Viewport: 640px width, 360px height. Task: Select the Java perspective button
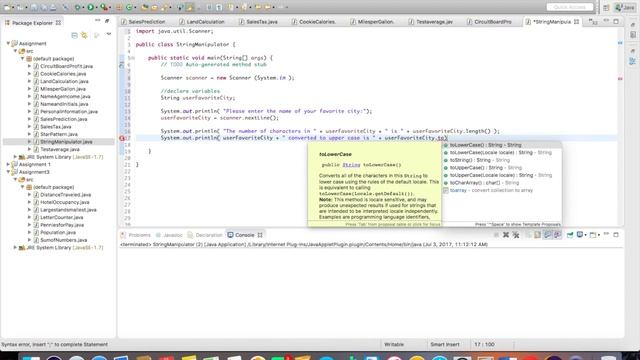[x=625, y=7]
